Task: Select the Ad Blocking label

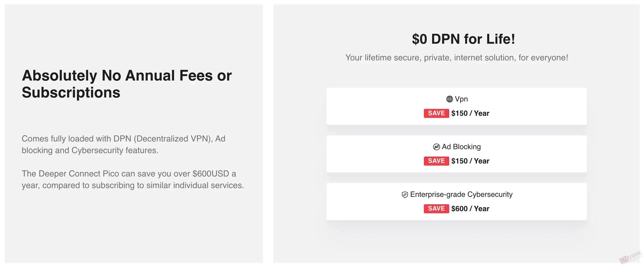Action: (x=461, y=147)
